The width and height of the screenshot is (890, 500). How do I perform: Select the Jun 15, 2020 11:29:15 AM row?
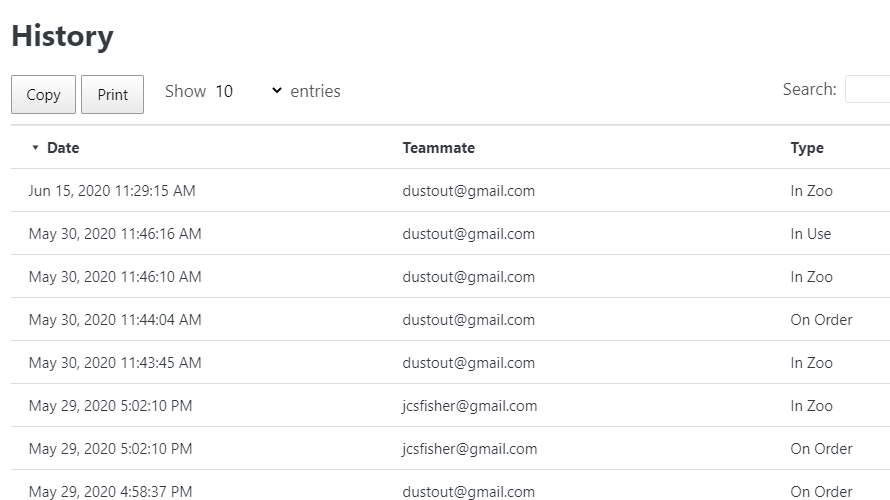(451, 191)
